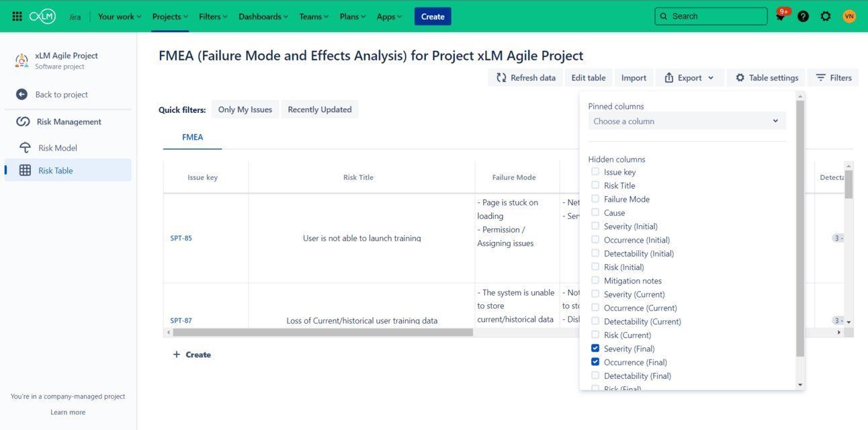Screen dimensions: 868x430
Task: Click the xLM logo
Action: tap(42, 16)
